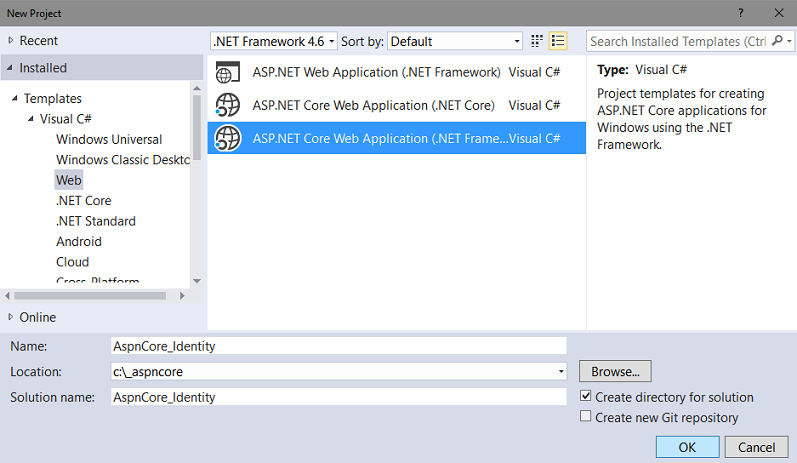Click the search magnifier icon
The width and height of the screenshot is (797, 463).
(777, 41)
